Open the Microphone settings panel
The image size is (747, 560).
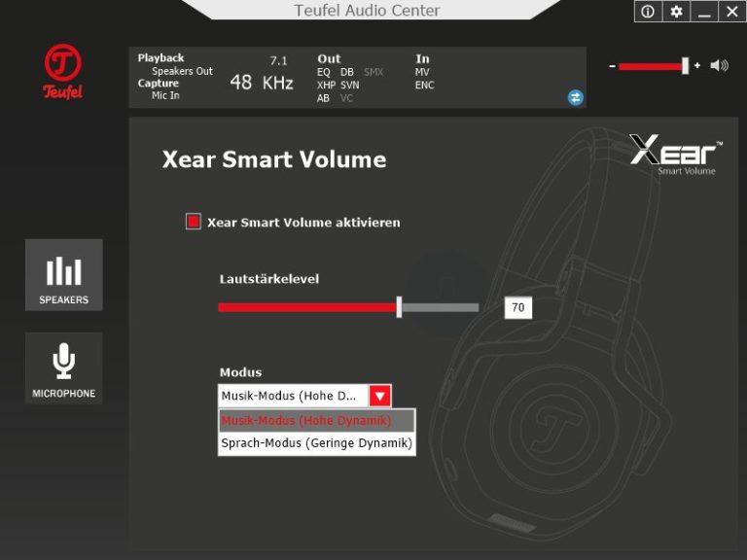(x=63, y=368)
